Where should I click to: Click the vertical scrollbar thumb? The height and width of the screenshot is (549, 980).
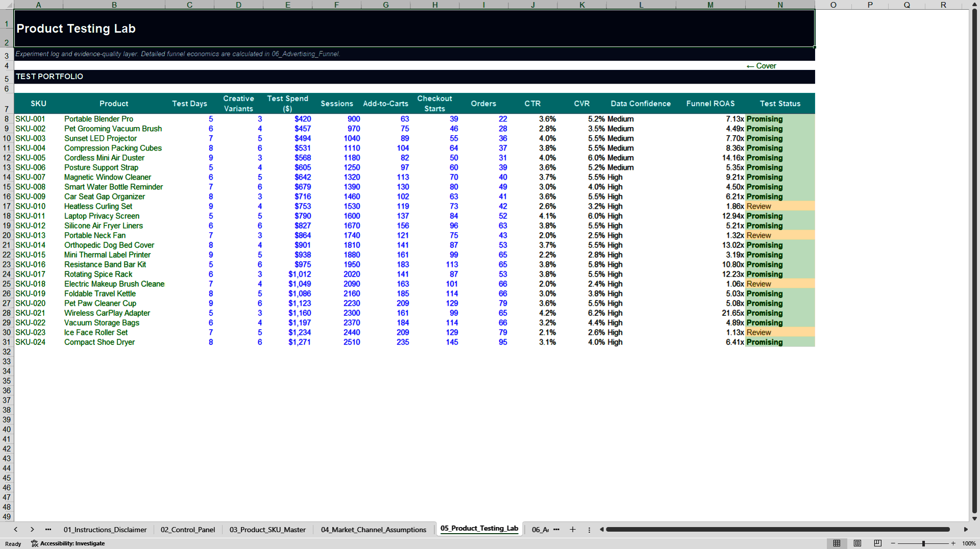coord(974,261)
